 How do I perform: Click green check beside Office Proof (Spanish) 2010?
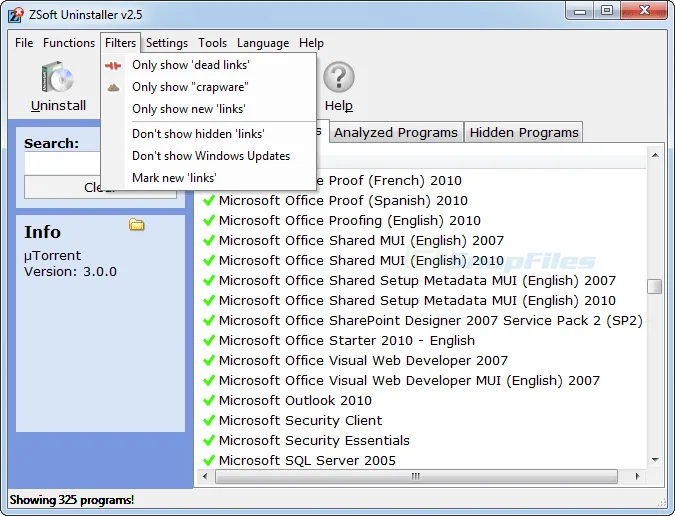(x=209, y=200)
